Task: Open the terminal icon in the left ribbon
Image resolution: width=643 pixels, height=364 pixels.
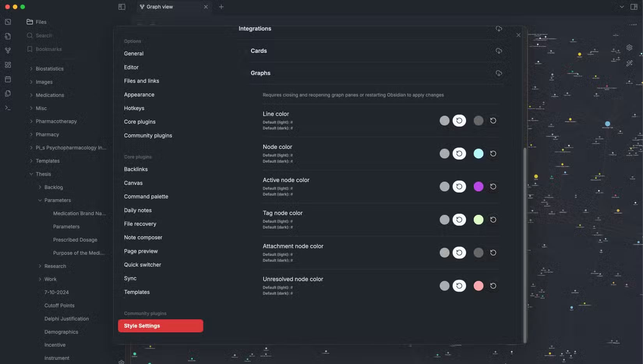Action: click(7, 108)
